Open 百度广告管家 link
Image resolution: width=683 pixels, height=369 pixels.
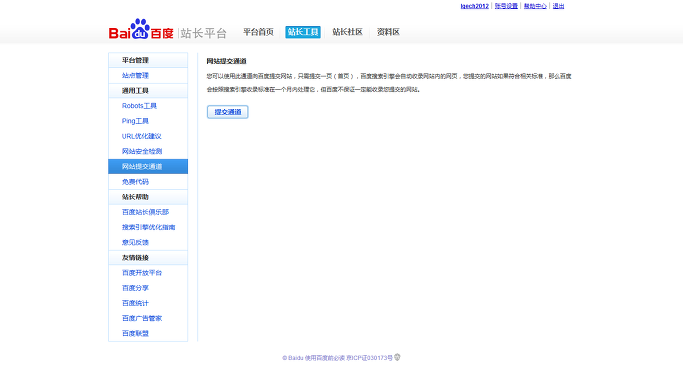[x=142, y=318]
